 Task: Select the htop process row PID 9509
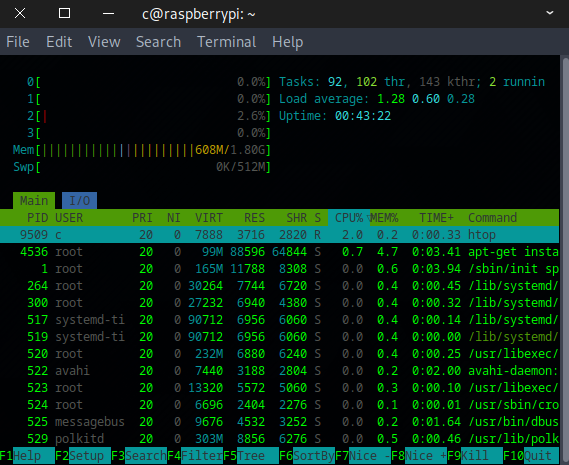pos(279,234)
